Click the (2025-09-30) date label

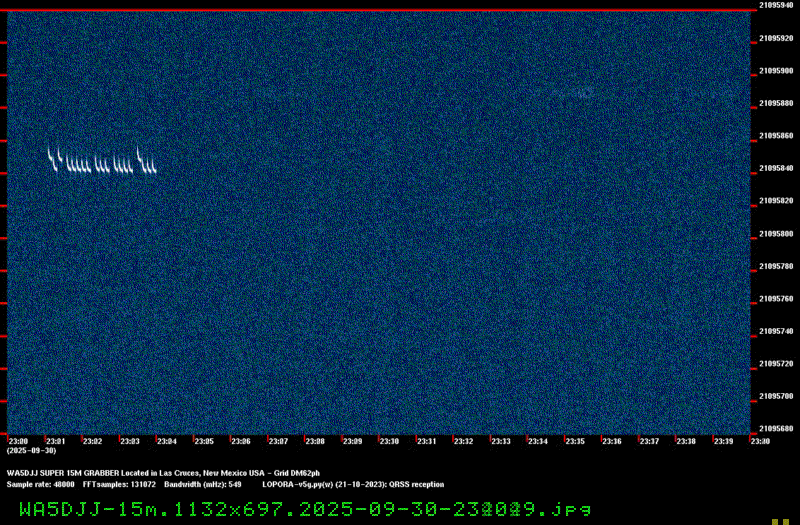point(32,451)
